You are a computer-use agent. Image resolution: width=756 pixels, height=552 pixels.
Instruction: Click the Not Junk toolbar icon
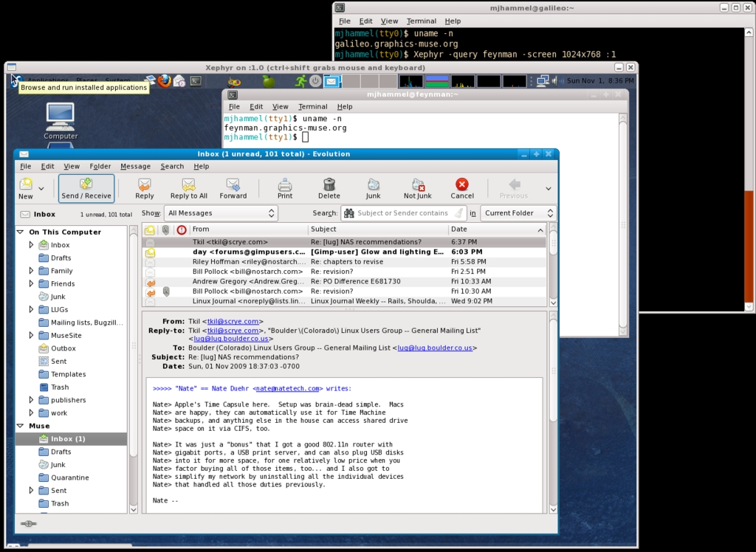tap(418, 188)
